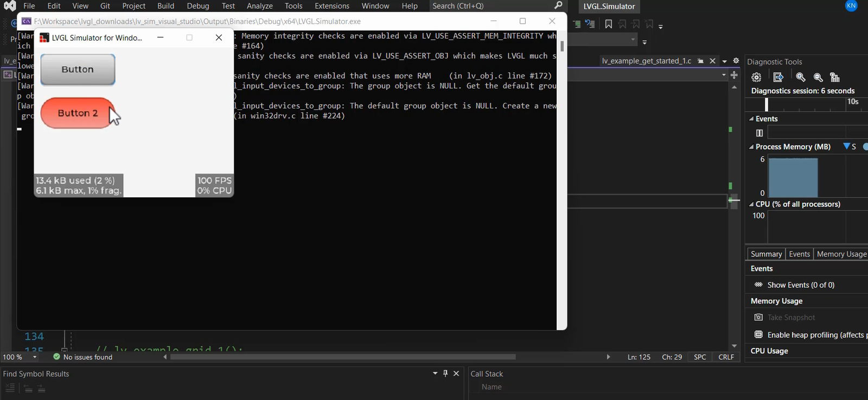Open the zoom level 100 % dropdown

coord(35,357)
